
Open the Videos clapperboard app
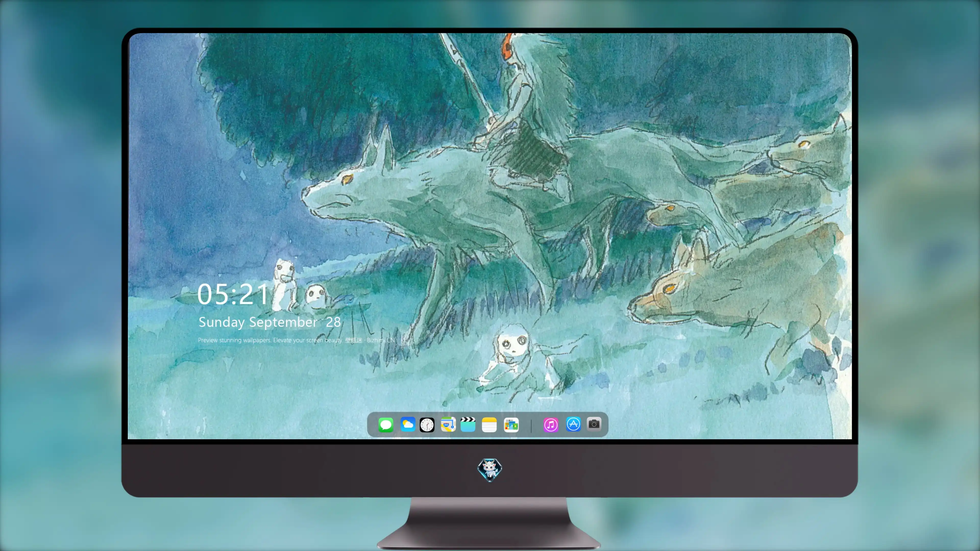click(x=468, y=424)
